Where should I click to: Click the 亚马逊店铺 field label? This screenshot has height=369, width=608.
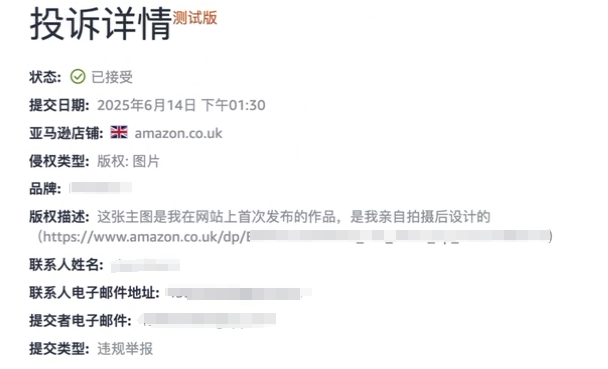tap(66, 133)
